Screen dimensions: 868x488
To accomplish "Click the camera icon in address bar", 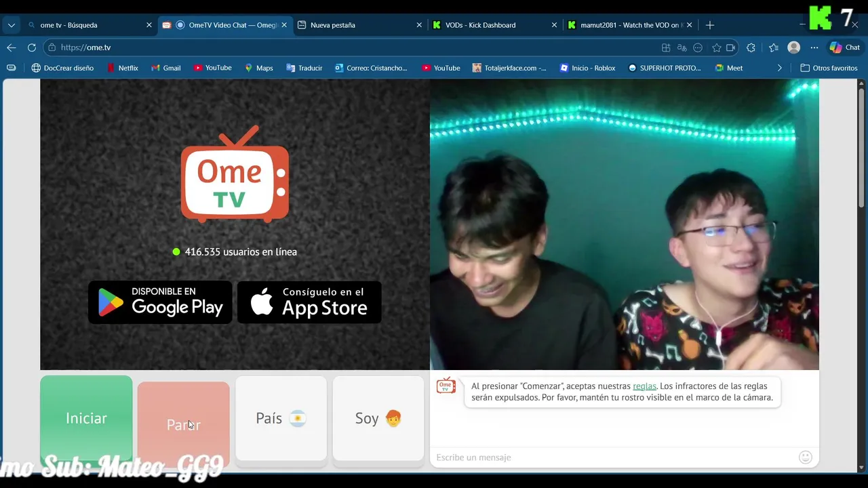I will click(731, 47).
